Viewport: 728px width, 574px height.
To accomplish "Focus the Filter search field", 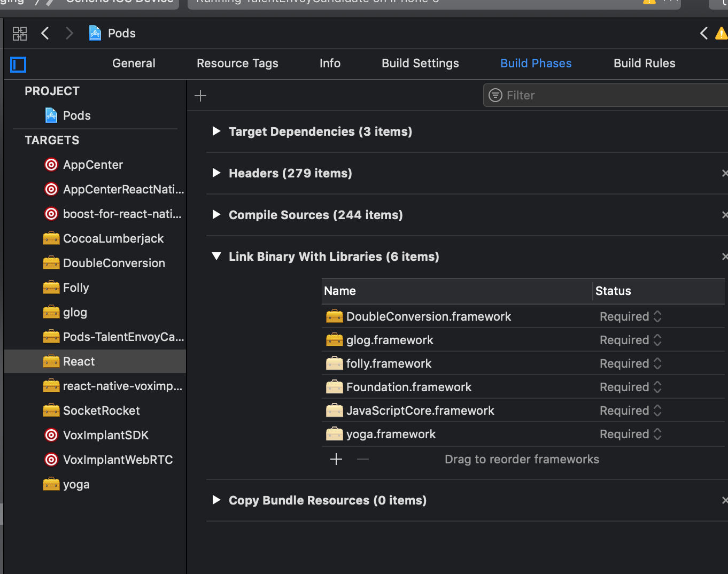I will [606, 95].
